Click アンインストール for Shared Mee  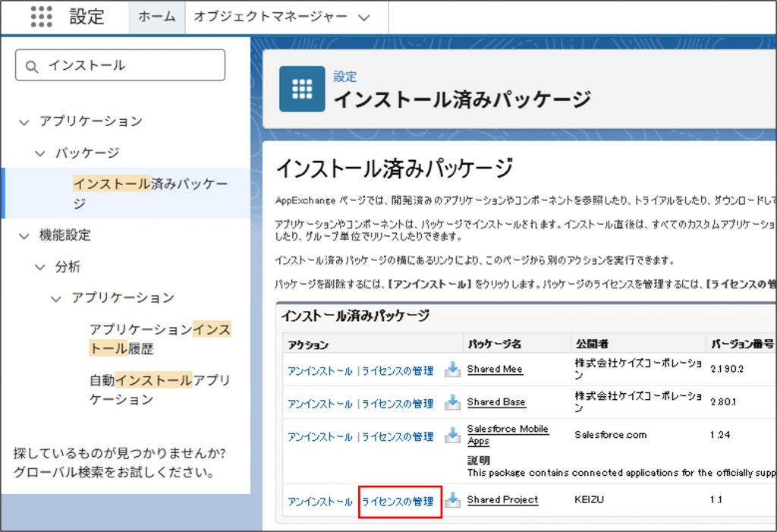point(319,371)
